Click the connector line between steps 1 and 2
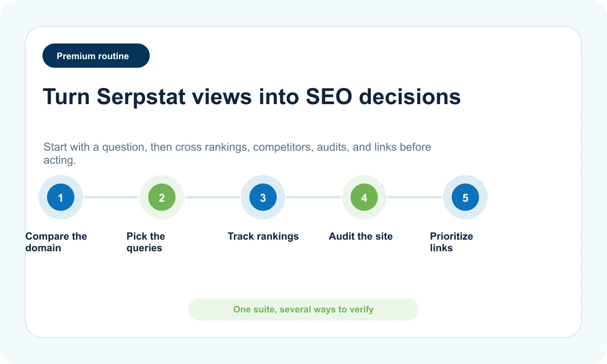Viewport: 607px width, 364px height. (111, 197)
